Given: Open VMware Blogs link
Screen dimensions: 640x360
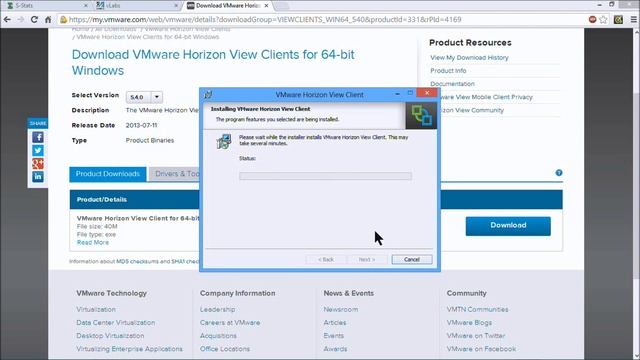Looking at the screenshot, I should 469,322.
